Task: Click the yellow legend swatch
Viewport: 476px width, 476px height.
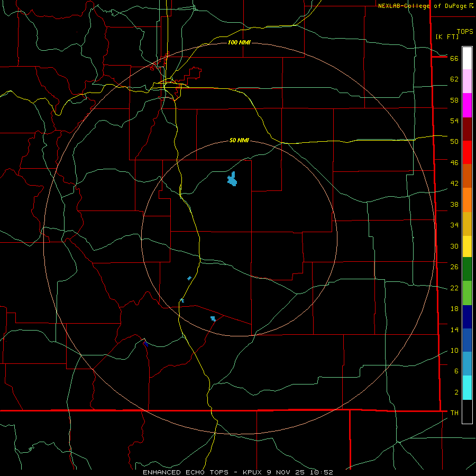Action: 467,246
